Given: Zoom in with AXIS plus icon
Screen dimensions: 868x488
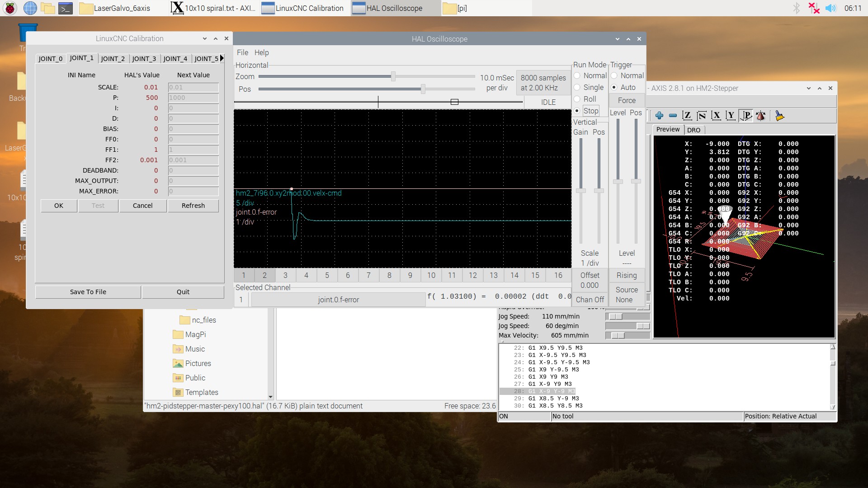Looking at the screenshot, I should [659, 116].
